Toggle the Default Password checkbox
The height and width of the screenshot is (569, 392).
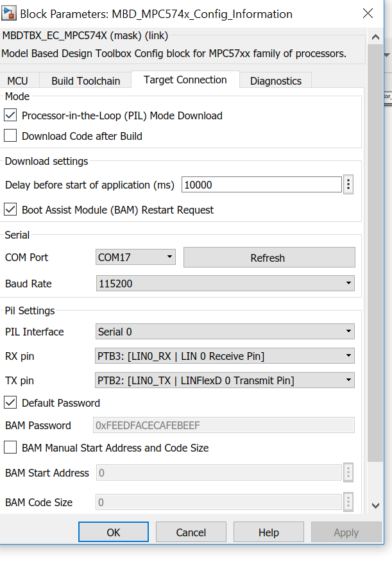click(x=10, y=403)
